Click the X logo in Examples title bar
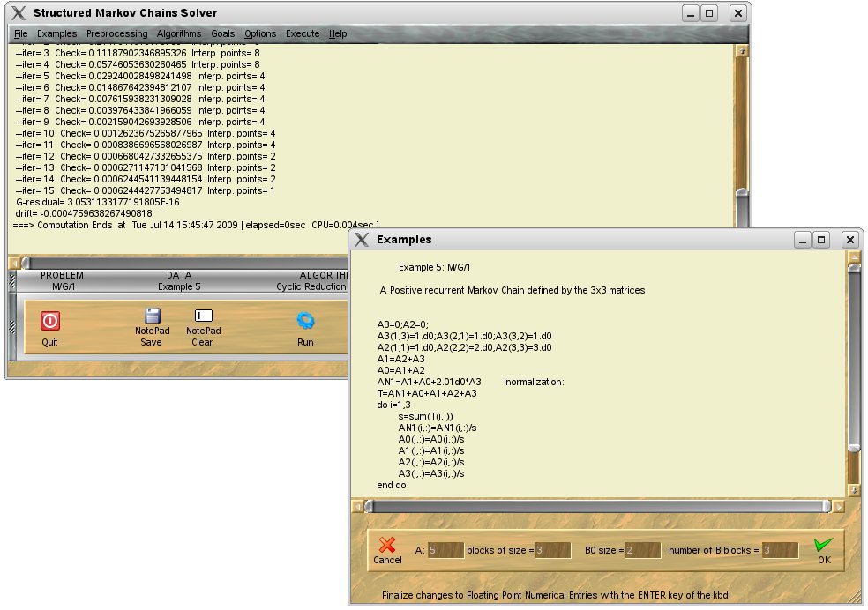Viewport: 868px width, 610px height. (363, 239)
